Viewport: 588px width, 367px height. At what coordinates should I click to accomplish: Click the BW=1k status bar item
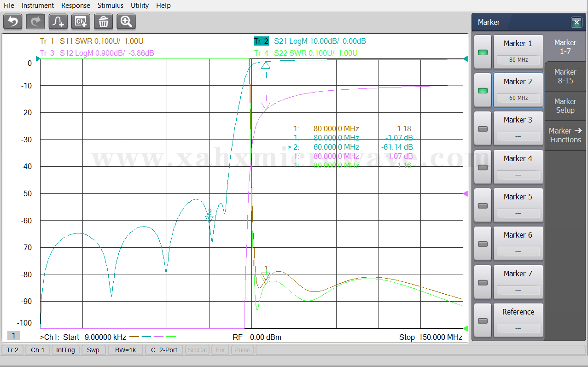tap(125, 350)
